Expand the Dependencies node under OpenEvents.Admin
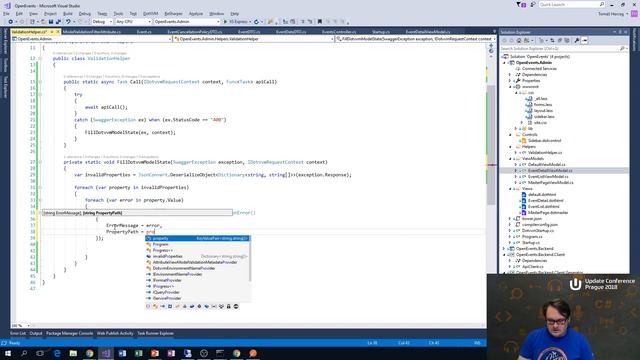Screen dimensions: 640x360 click(x=510, y=75)
